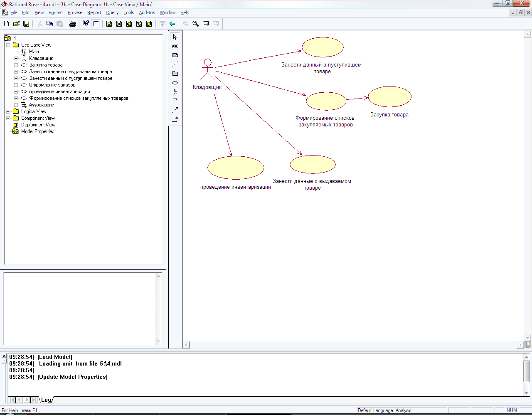Select Deployment View in browser tree
Screen dimensions: 532x415
coord(38,125)
